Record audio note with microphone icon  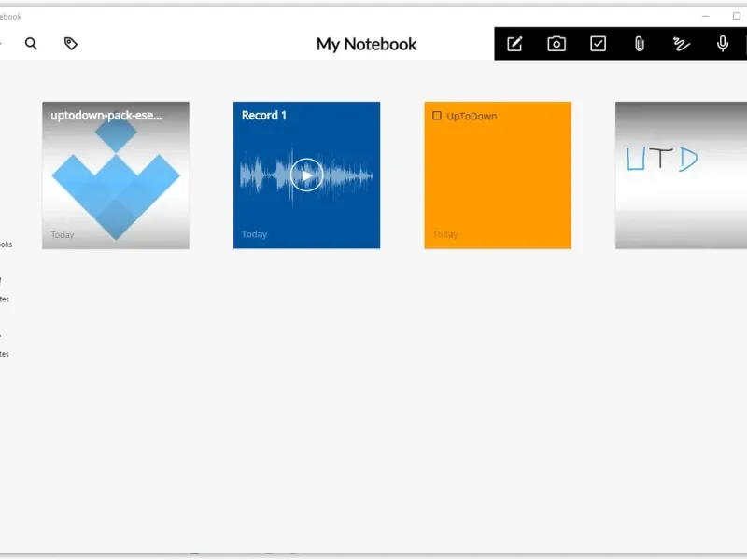[x=722, y=44]
